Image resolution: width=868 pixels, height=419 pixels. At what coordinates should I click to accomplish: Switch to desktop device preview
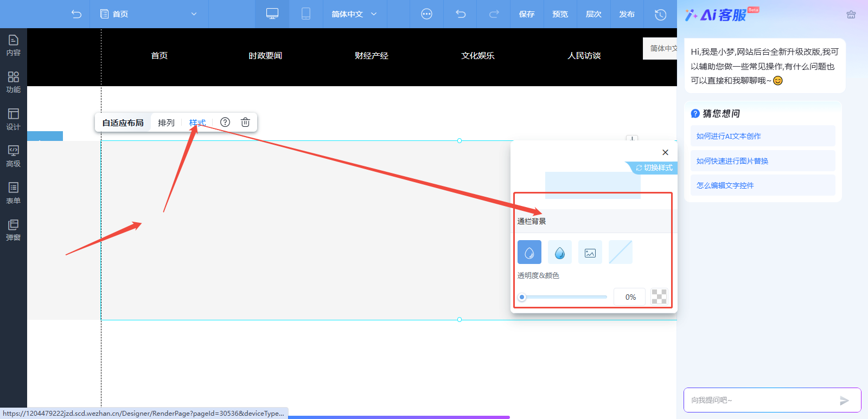272,14
